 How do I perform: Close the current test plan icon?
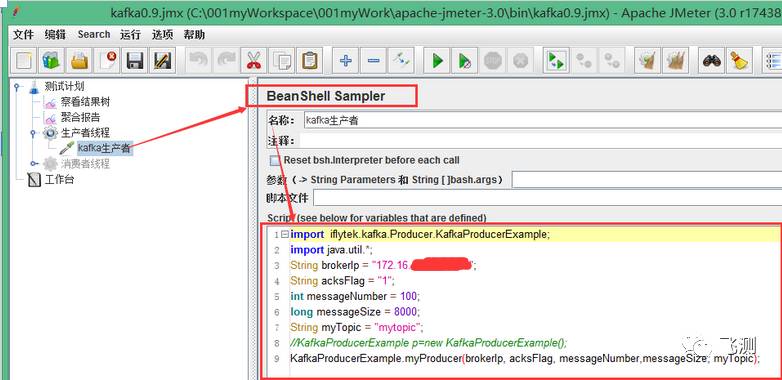[107, 61]
